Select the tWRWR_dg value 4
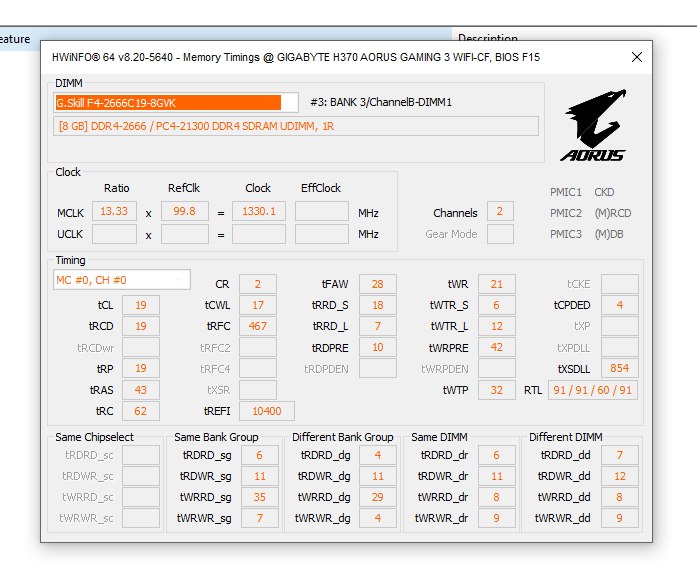 378,518
